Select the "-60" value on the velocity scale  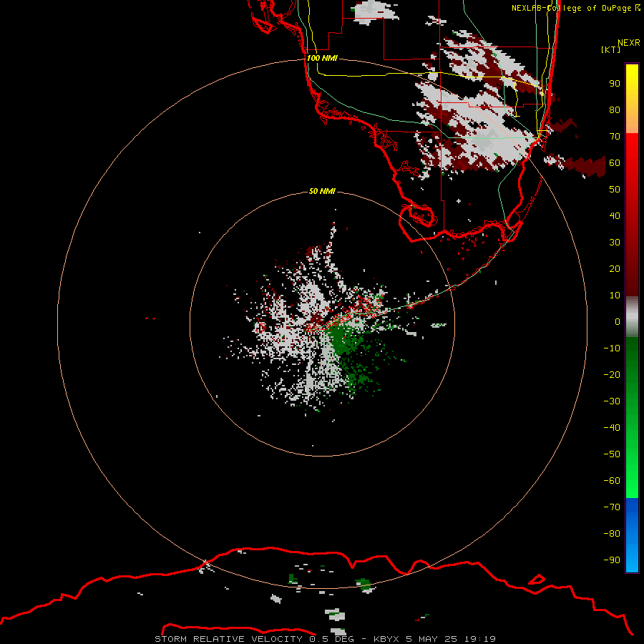pyautogui.click(x=612, y=481)
